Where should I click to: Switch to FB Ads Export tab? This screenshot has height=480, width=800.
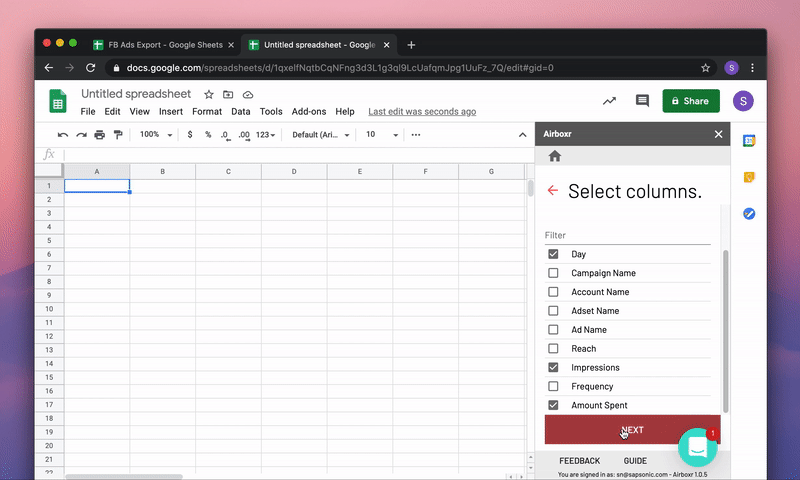click(x=163, y=45)
